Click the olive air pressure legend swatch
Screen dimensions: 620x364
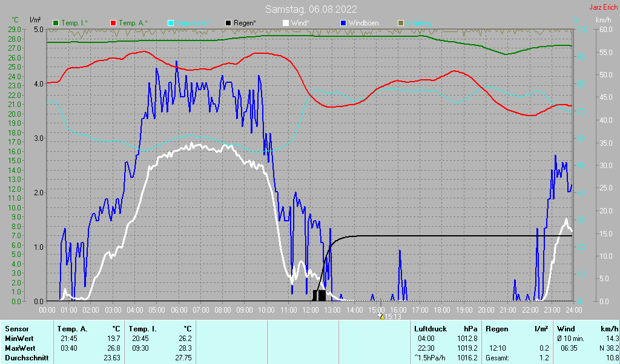pos(400,23)
